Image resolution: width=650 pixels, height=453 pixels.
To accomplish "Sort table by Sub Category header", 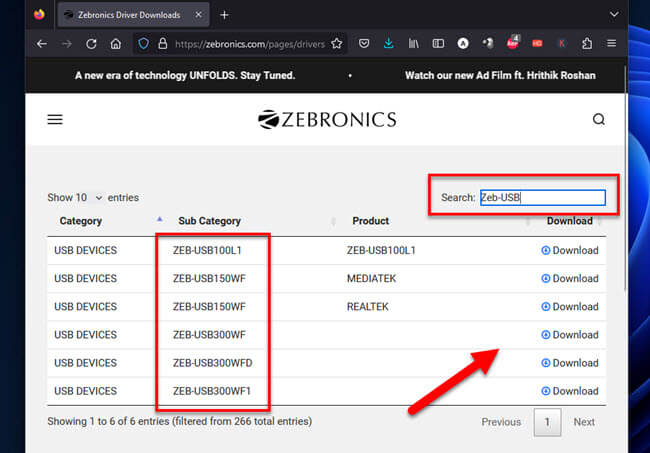I will [209, 221].
